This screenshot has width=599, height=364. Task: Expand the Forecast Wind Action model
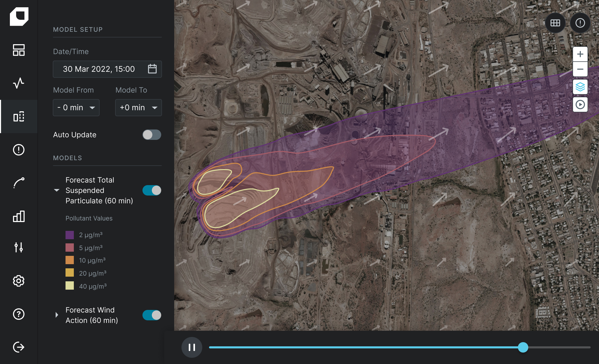click(57, 315)
